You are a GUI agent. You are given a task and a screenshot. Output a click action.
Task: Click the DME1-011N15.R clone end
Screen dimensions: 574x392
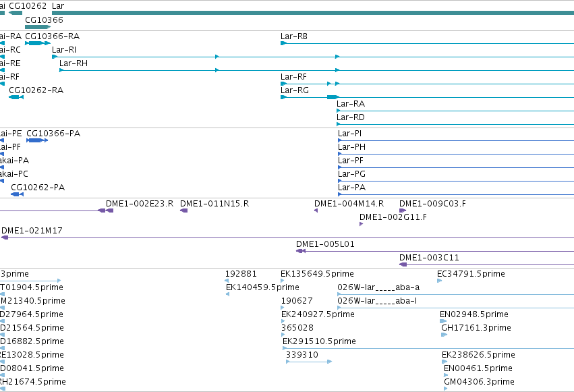(x=183, y=211)
